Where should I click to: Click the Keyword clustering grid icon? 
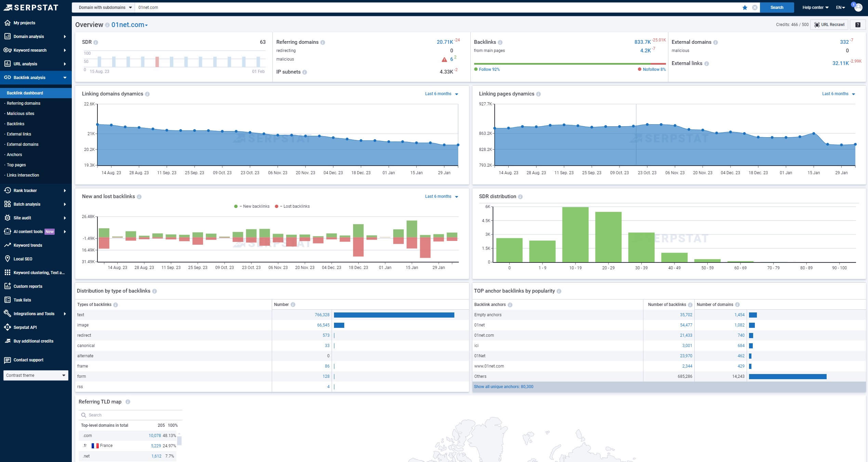pyautogui.click(x=7, y=272)
